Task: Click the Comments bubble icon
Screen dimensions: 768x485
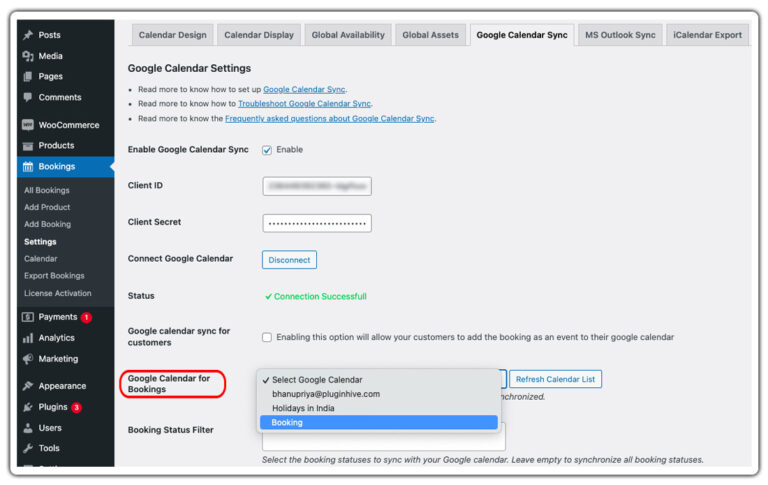Action: click(x=28, y=97)
